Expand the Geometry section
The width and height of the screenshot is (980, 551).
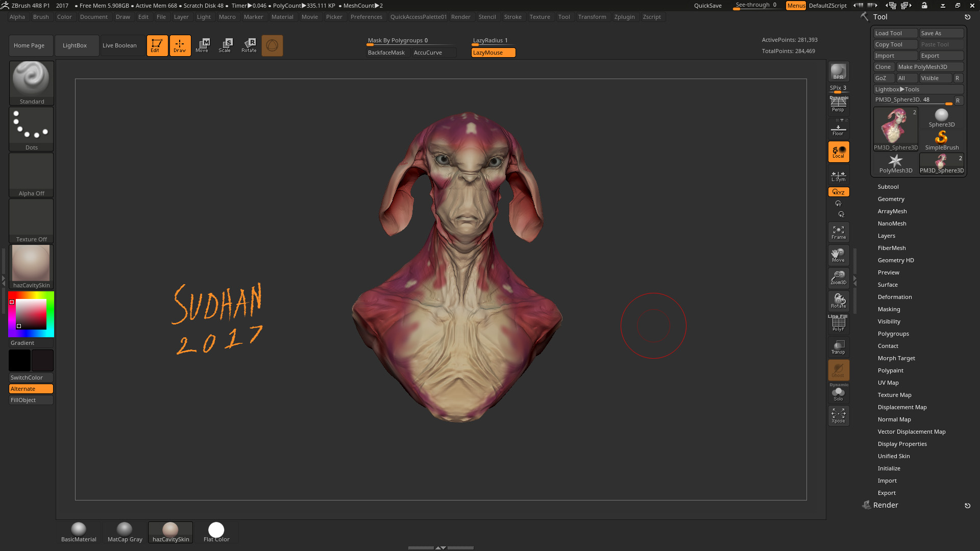891,199
